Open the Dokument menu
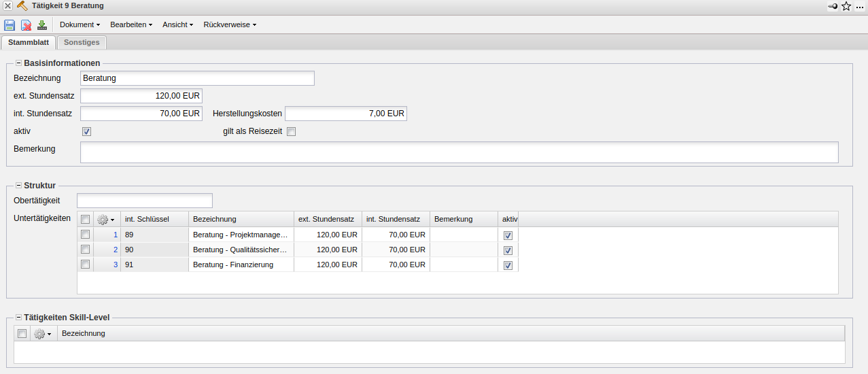Viewport: 868px width, 374px height. pos(80,24)
